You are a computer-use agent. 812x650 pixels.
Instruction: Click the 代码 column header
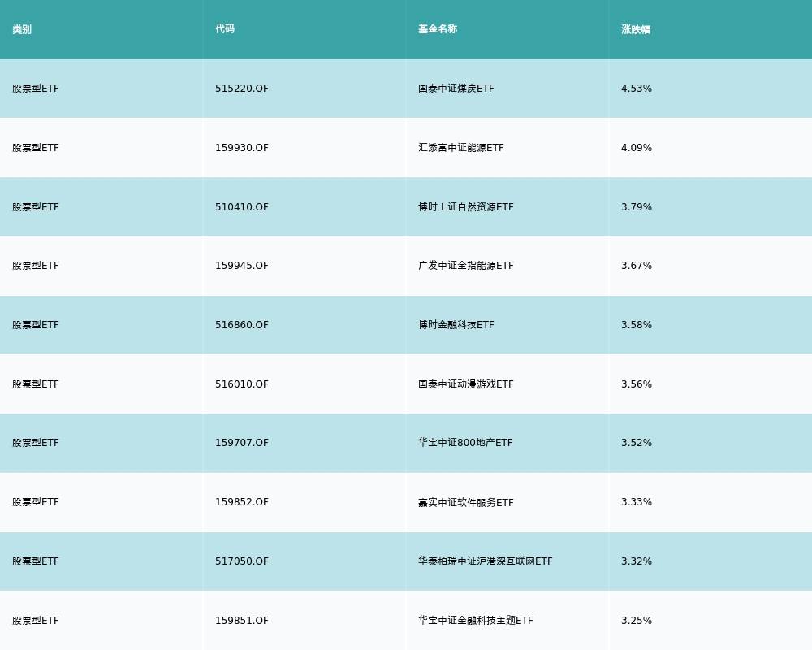225,29
